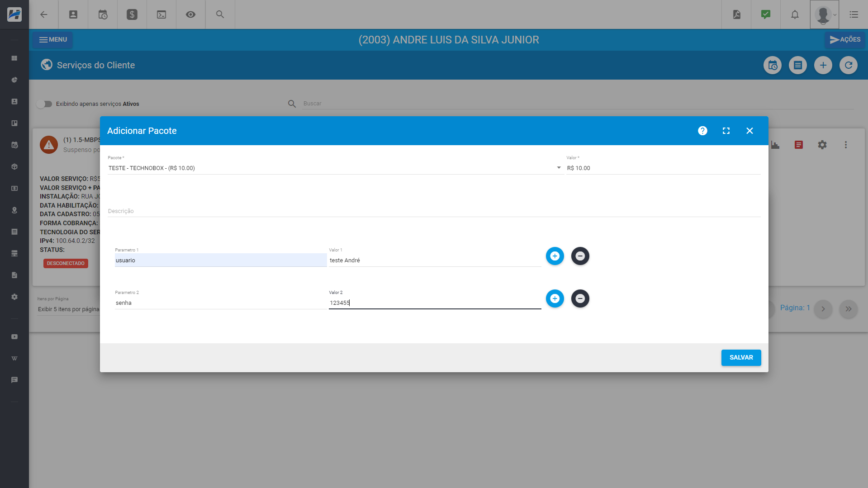The image size is (868, 488).
Task: Edit the Valor R$ 10.00 field
Action: 664,168
